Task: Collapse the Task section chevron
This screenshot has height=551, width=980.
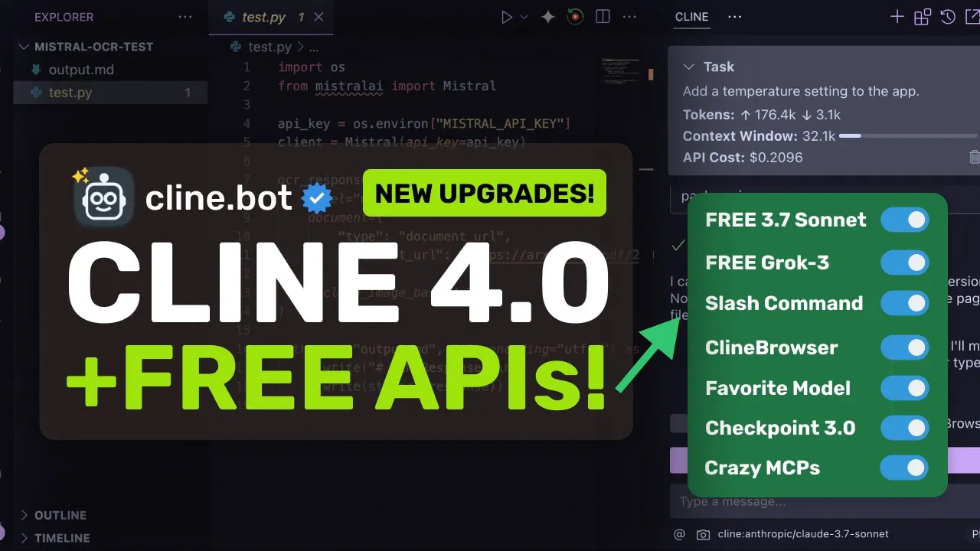Action: coord(688,67)
